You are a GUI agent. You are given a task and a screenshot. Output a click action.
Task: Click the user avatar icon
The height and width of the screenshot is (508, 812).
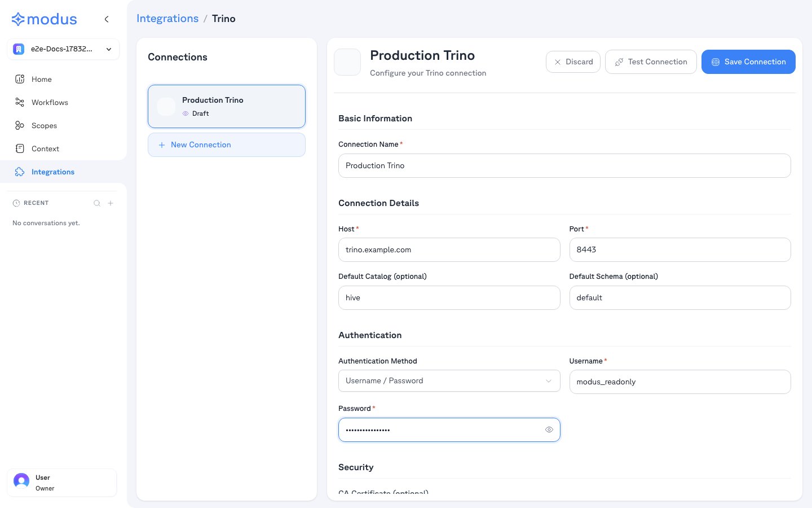tap(21, 481)
